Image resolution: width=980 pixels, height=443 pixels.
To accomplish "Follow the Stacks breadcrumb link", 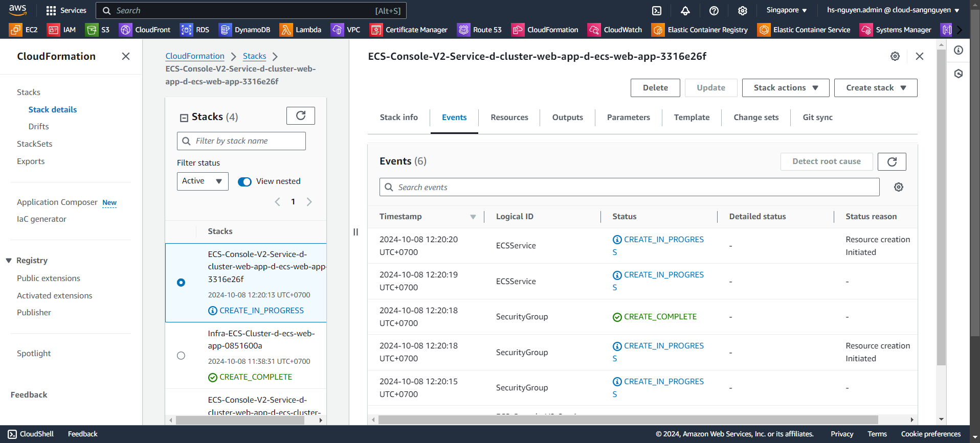I will (254, 56).
